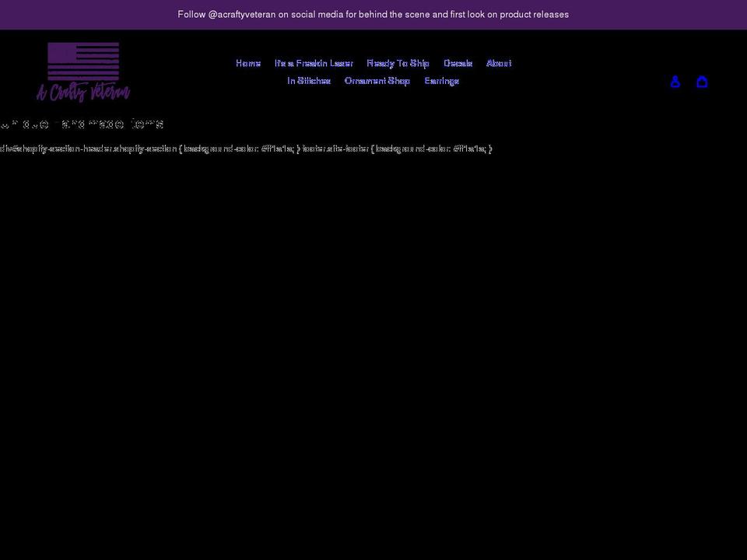
Task: Open the Its a Freakin Laser page
Action: (314, 63)
